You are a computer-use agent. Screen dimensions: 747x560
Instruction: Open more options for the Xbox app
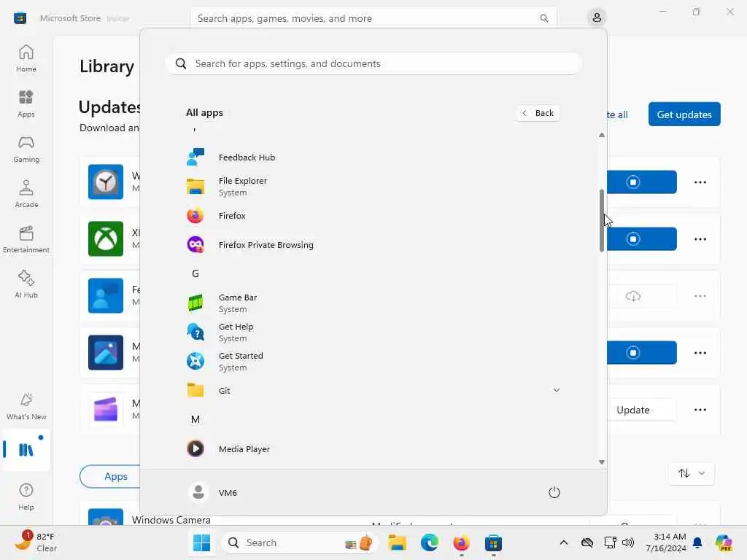[x=700, y=238]
